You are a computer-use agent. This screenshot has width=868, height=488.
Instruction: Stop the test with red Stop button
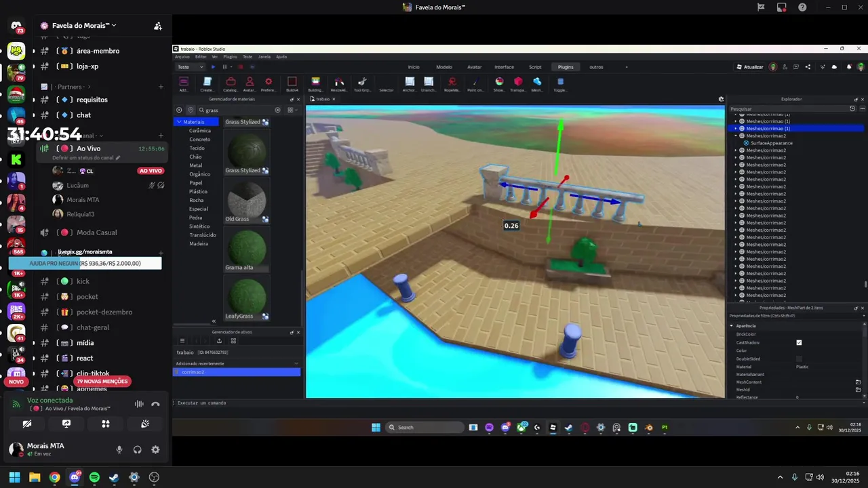[240, 67]
